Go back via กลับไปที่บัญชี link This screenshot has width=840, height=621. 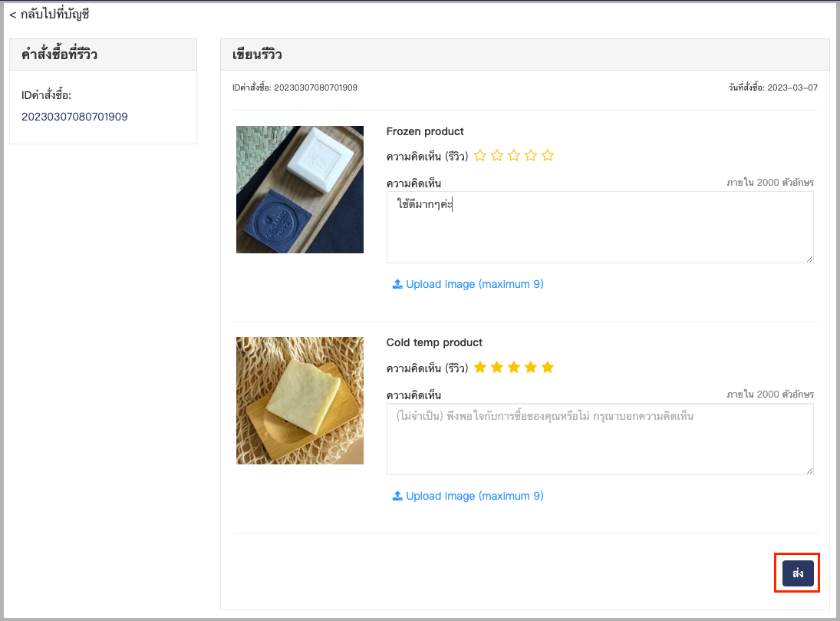point(49,15)
